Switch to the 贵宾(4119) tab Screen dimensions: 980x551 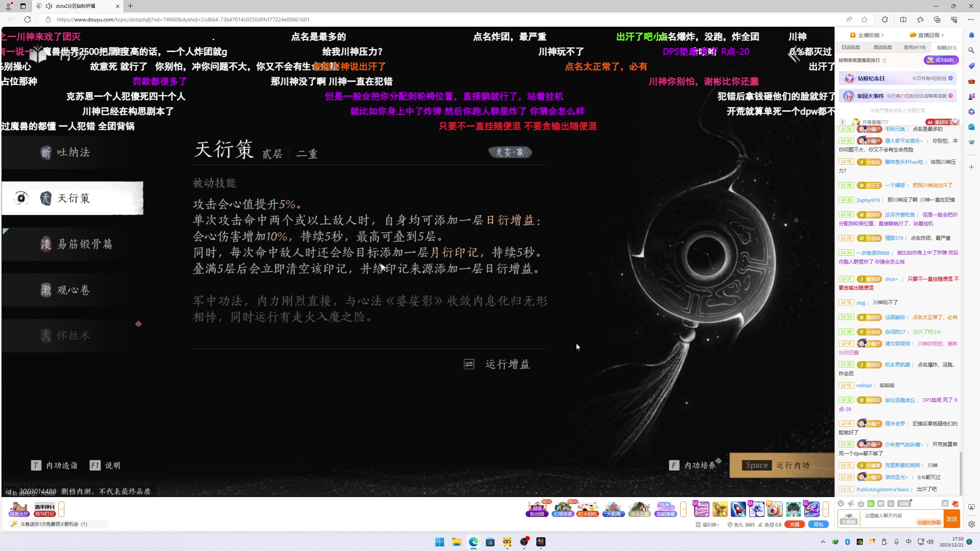pyautogui.click(x=915, y=47)
